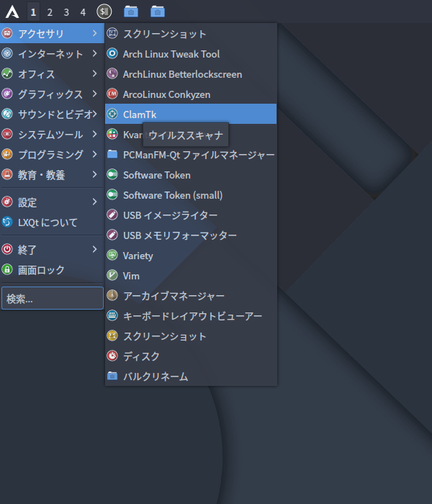Click the アクセサリ category icon
Image resolution: width=432 pixels, height=504 pixels.
[7, 33]
